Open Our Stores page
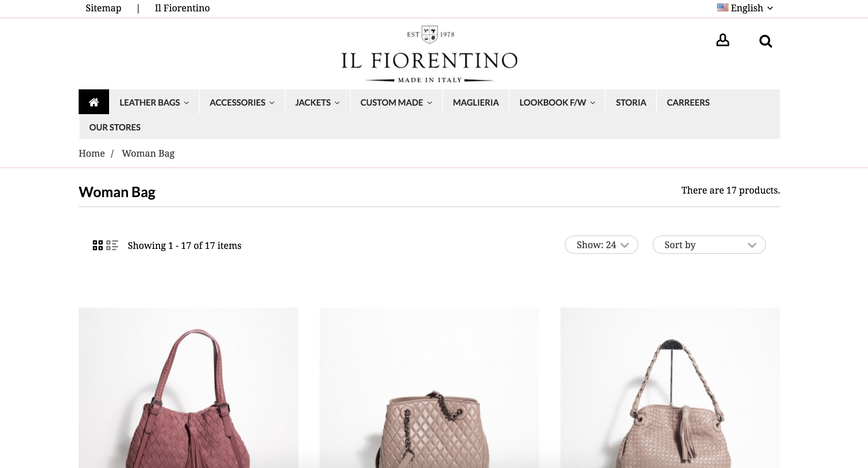This screenshot has width=868, height=468. pyautogui.click(x=115, y=127)
